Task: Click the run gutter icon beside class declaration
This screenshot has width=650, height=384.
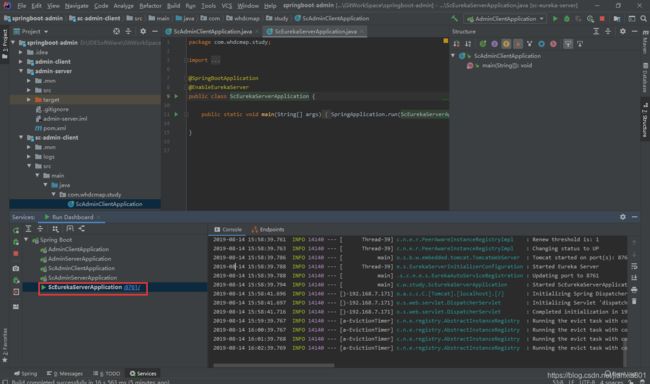Action: point(176,96)
